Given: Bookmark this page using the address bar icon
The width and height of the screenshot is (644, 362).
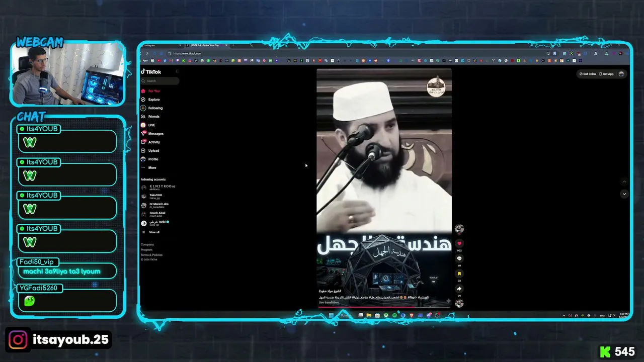Looking at the screenshot, I should pyautogui.click(x=554, y=53).
